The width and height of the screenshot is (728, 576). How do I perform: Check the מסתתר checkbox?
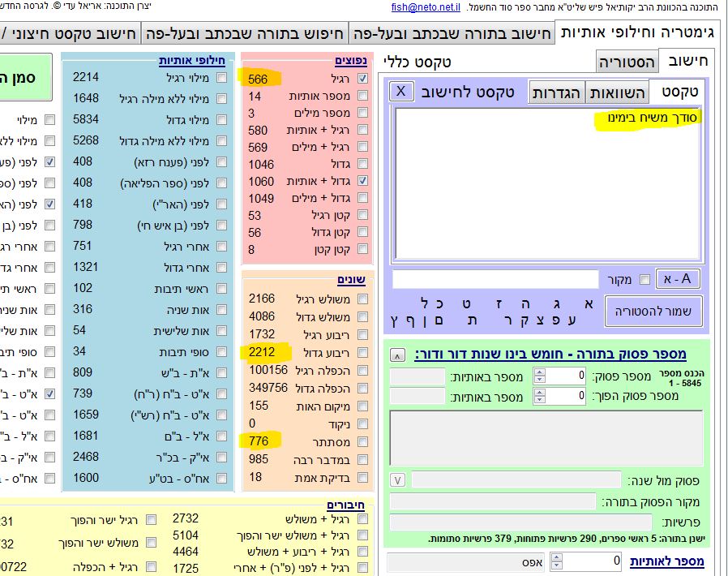click(362, 442)
